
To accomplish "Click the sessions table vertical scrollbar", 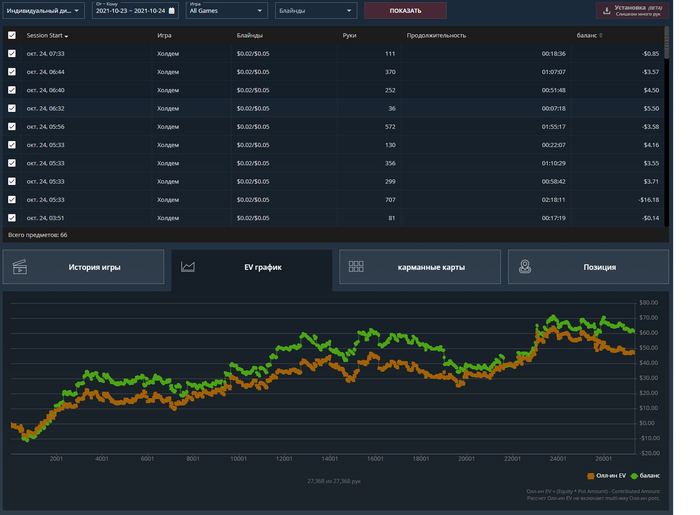I will click(x=667, y=42).
